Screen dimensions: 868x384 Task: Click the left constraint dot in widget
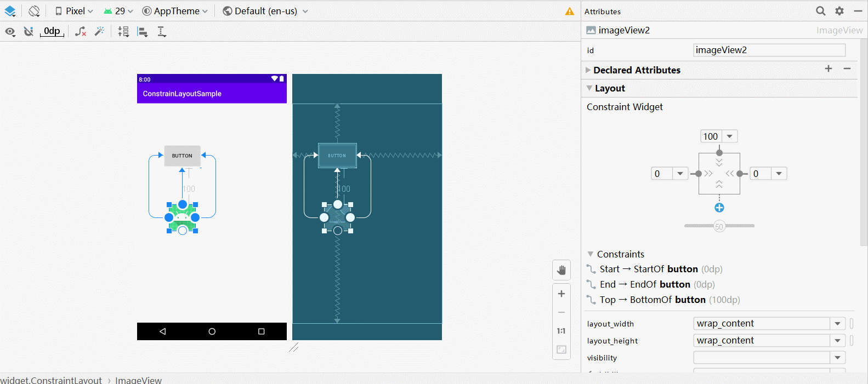(x=699, y=174)
